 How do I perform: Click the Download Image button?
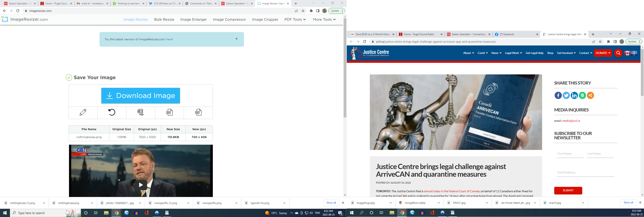pyautogui.click(x=141, y=96)
